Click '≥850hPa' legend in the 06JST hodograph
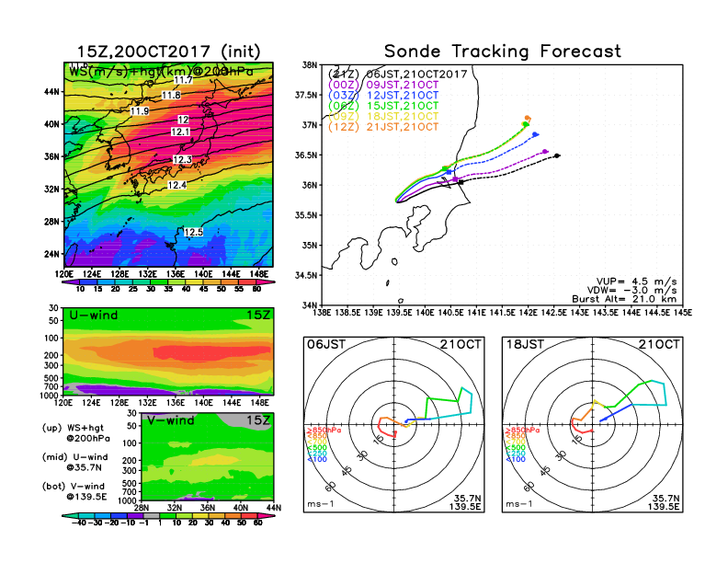The width and height of the screenshot is (728, 563). click(x=324, y=431)
